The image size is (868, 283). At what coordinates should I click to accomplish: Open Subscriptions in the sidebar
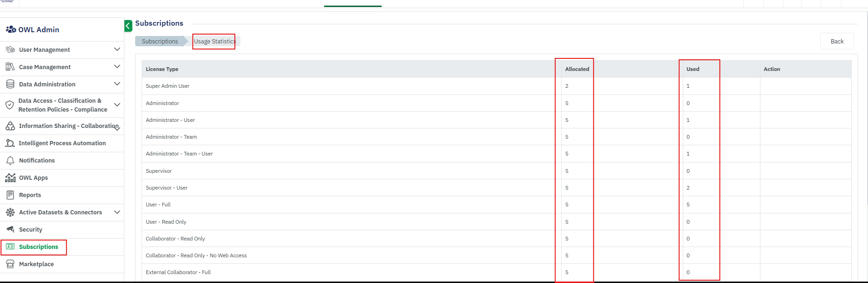[38, 247]
